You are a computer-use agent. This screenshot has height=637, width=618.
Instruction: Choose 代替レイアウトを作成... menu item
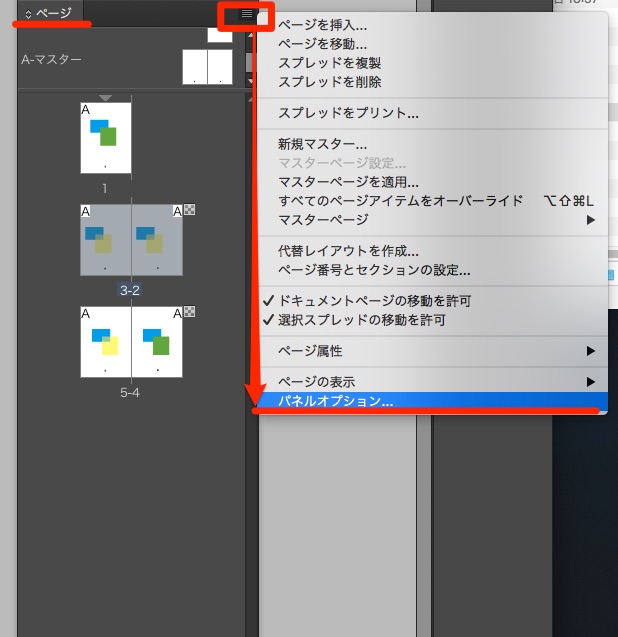point(433,251)
